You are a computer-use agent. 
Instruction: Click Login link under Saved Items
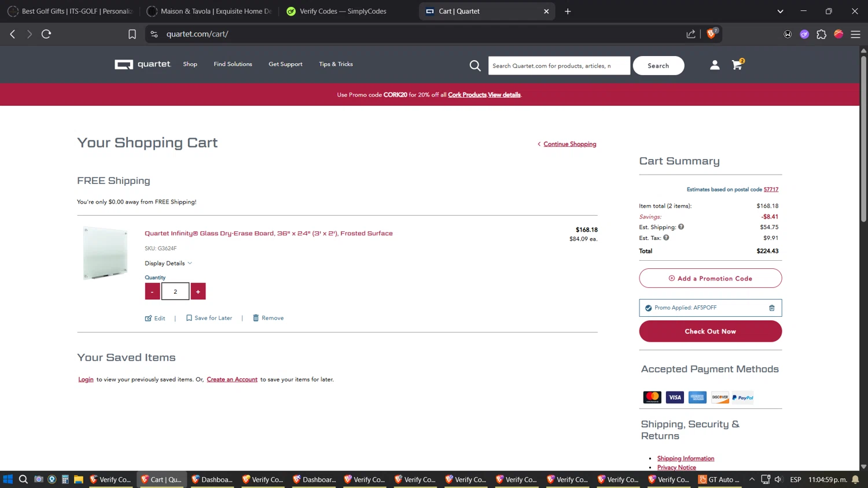[86, 379]
